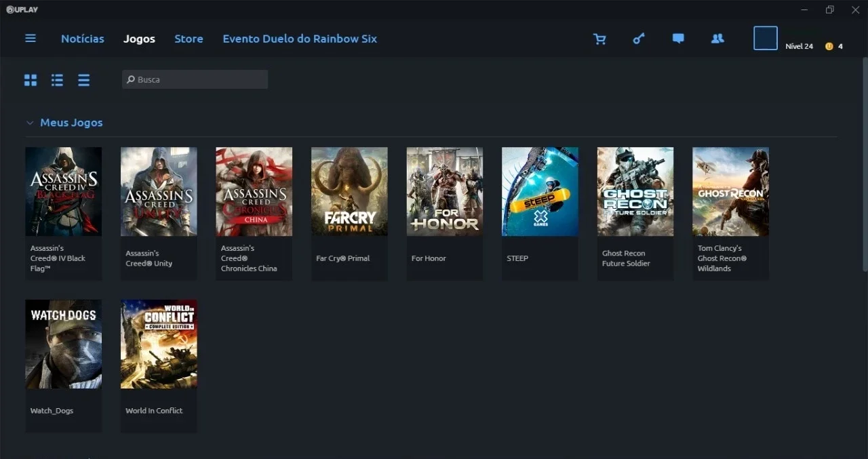Open Evento Duelo do Rainbow Six
The image size is (868, 459).
click(x=300, y=39)
